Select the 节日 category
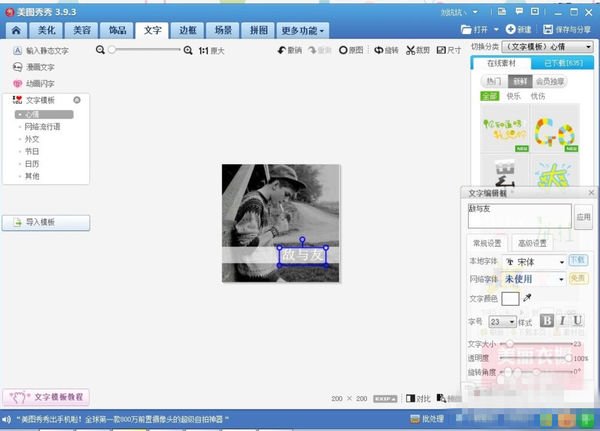Image resolution: width=600 pixels, height=431 pixels. click(x=32, y=152)
